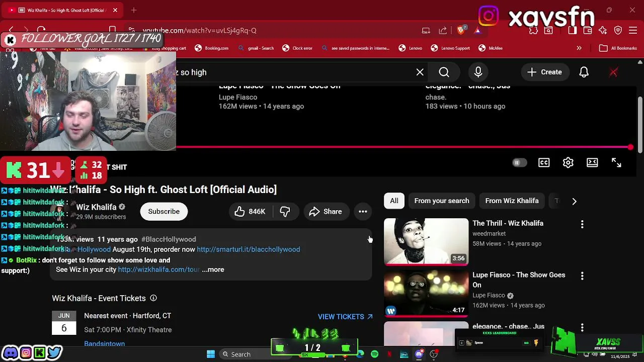Click the install app icon in address bar
Viewport: 644px width, 362px height.
pos(426,30)
